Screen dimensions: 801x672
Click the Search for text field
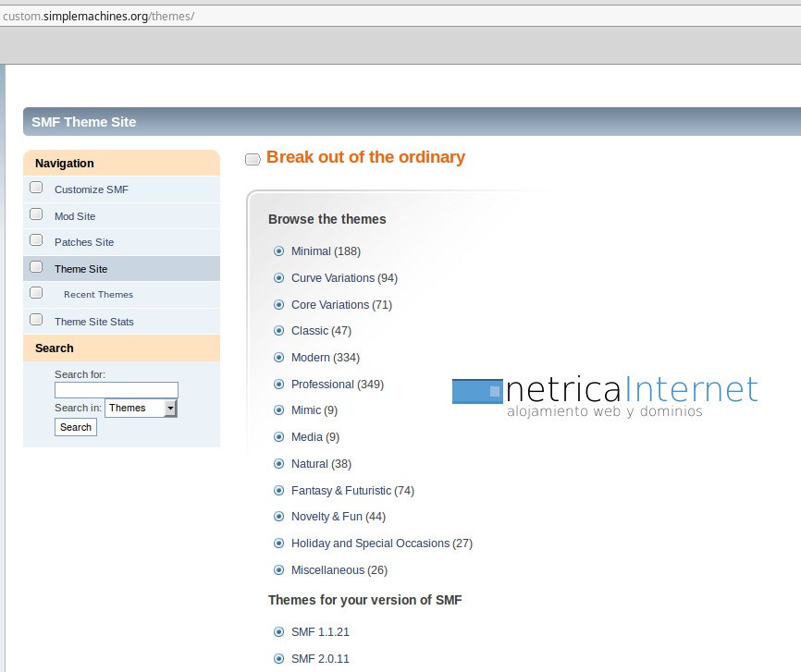(x=116, y=390)
